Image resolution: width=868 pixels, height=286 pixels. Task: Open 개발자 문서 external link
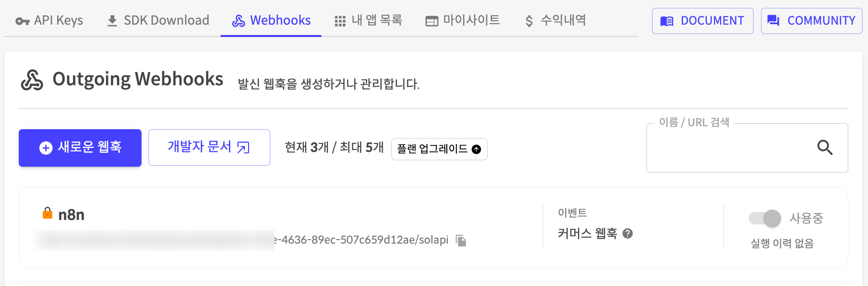(x=209, y=147)
